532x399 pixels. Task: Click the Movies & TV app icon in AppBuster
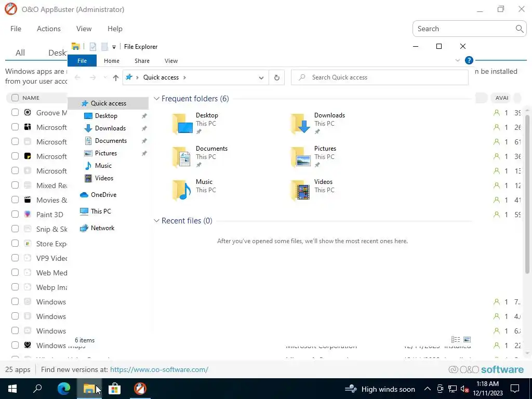tap(28, 199)
